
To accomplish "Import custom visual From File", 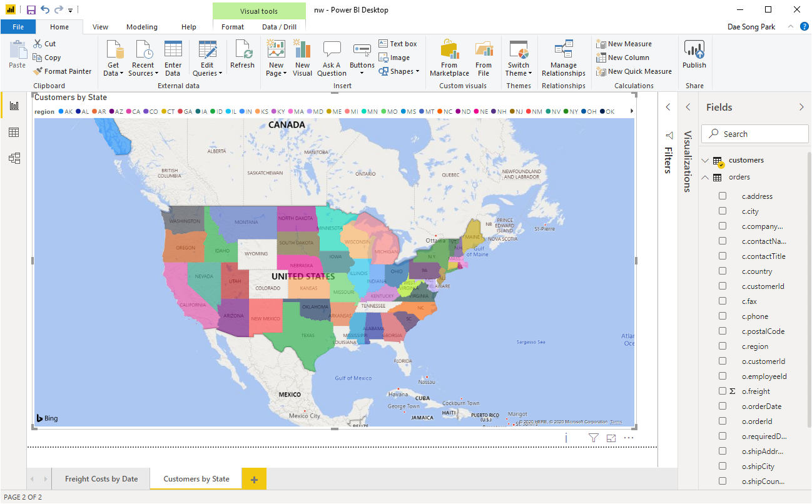I will point(484,59).
